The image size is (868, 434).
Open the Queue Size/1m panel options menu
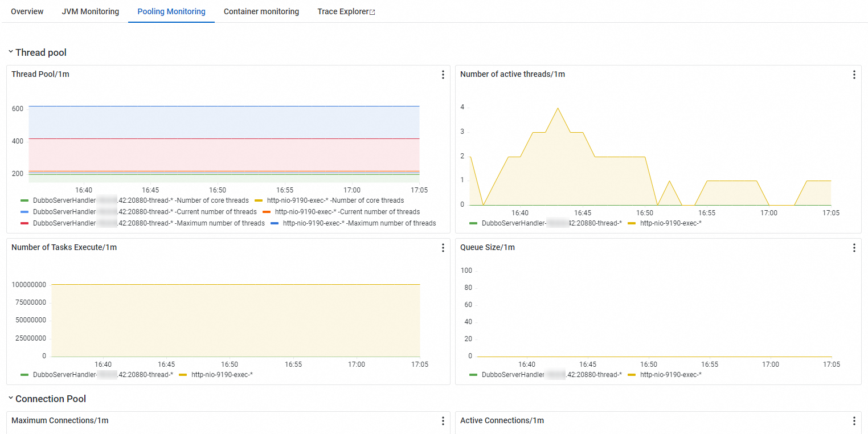coord(854,248)
